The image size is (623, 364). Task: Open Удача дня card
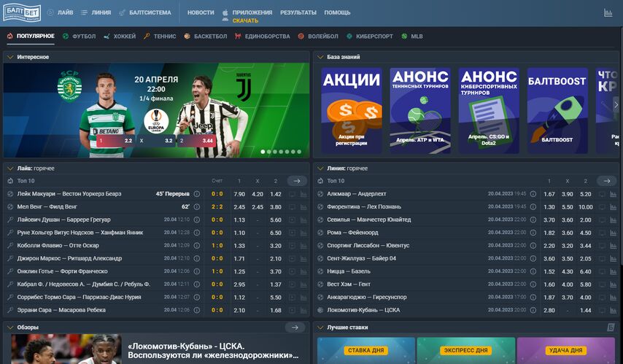coord(566,350)
